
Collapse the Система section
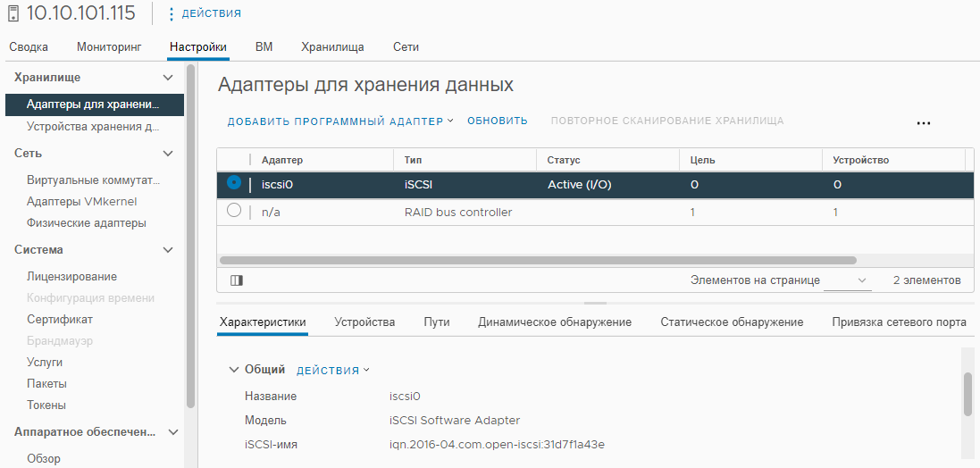(167, 250)
